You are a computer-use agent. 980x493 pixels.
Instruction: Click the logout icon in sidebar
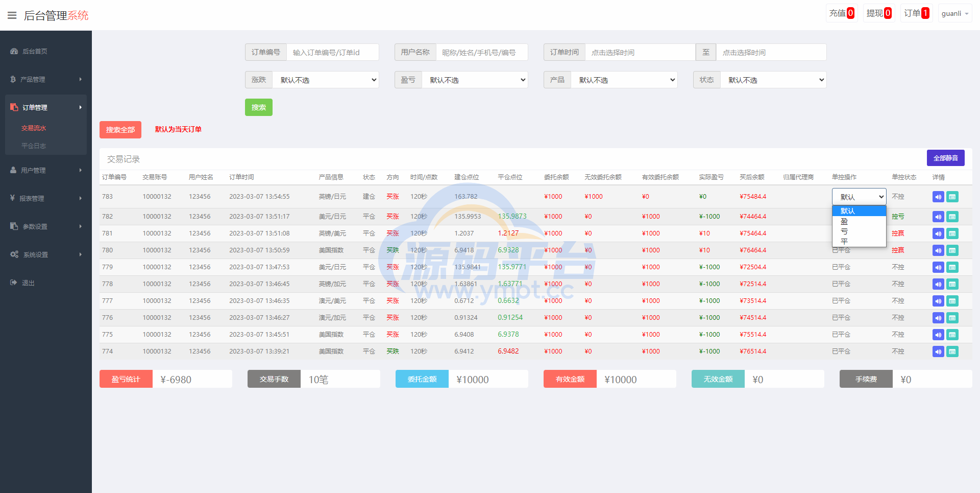click(14, 283)
